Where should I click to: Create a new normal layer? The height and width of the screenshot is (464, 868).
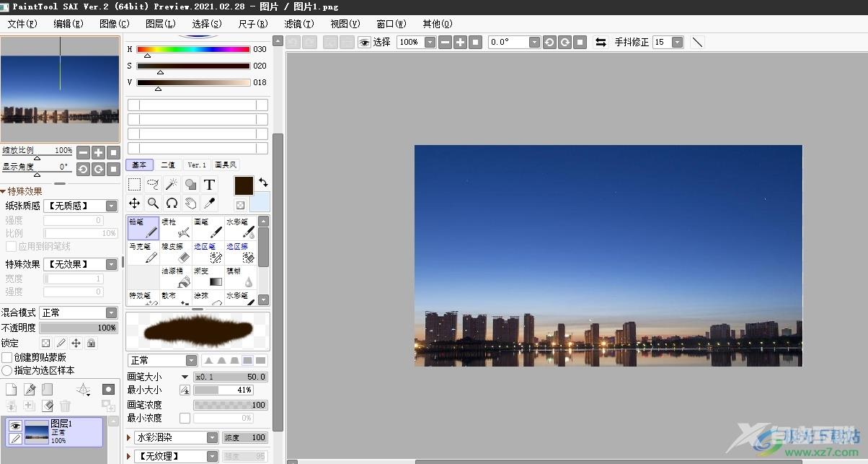pos(12,390)
